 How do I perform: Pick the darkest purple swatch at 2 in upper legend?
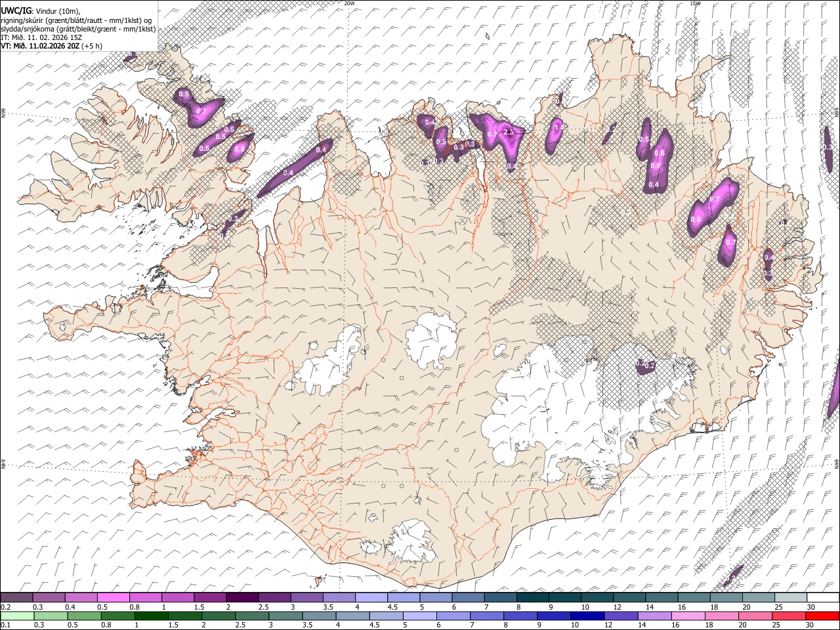242,598
